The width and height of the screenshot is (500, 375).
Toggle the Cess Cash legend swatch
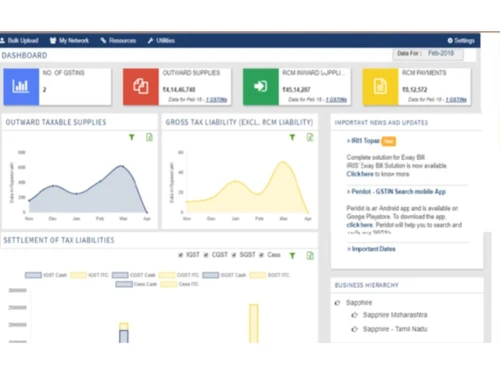coord(124,284)
